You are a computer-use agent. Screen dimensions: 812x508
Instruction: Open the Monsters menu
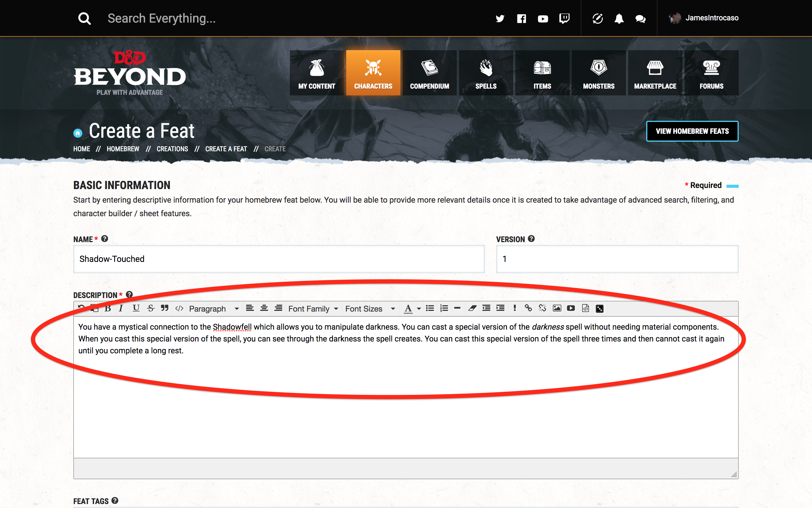tap(599, 73)
